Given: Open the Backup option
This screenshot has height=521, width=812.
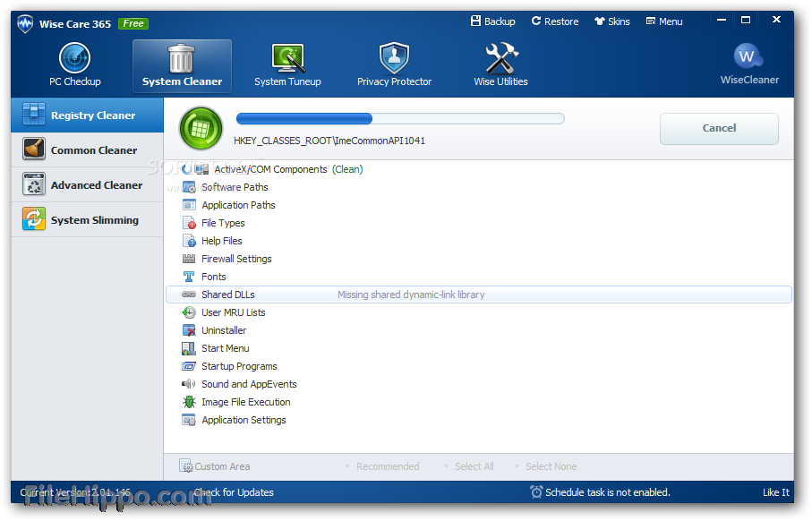Looking at the screenshot, I should click(493, 21).
